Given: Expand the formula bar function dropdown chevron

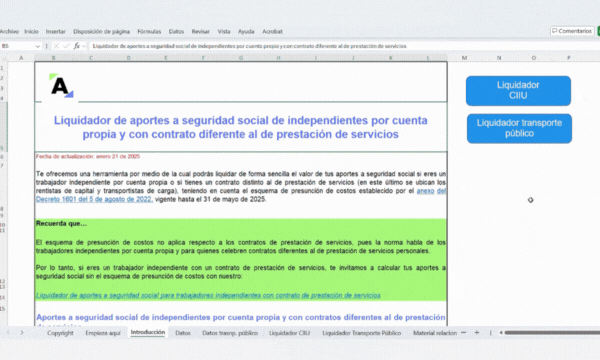Looking at the screenshot, I should (84, 46).
